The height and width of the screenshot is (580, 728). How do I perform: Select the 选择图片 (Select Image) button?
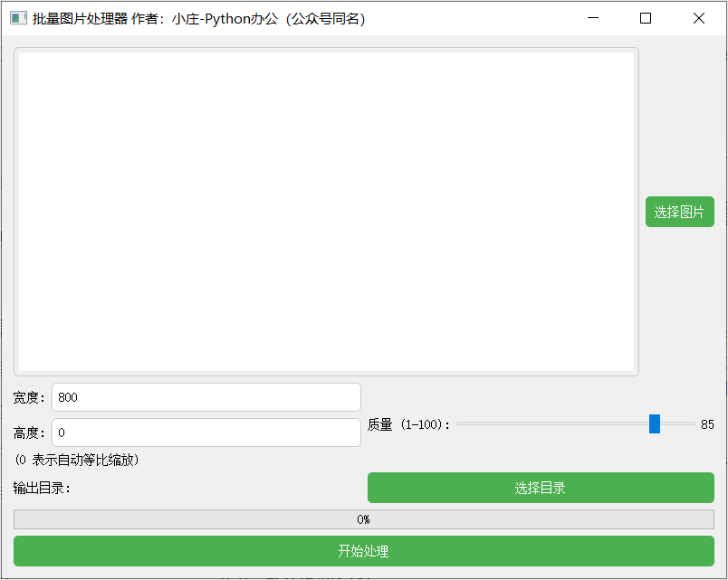(679, 211)
